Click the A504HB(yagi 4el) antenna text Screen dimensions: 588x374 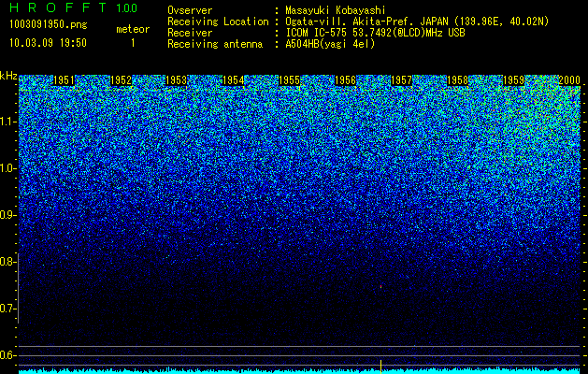click(x=330, y=44)
